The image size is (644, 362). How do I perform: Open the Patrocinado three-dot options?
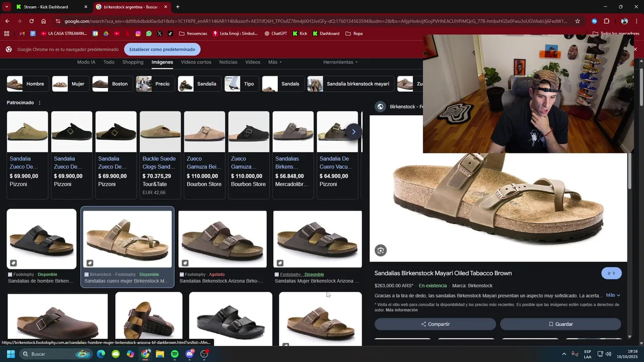point(40,103)
